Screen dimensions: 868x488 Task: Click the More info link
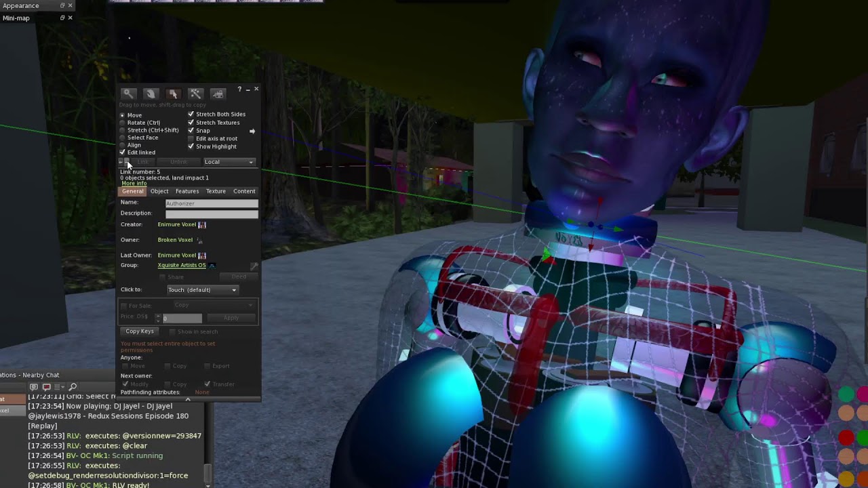(134, 184)
